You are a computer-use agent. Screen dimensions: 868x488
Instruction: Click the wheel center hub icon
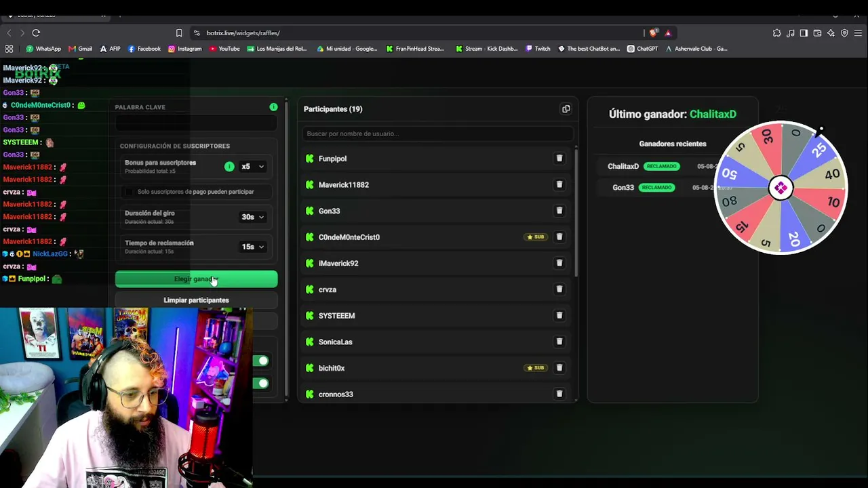point(781,188)
